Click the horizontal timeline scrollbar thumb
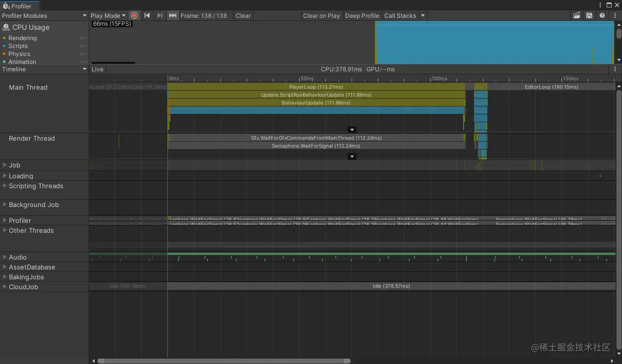This screenshot has width=622, height=364. [224, 361]
